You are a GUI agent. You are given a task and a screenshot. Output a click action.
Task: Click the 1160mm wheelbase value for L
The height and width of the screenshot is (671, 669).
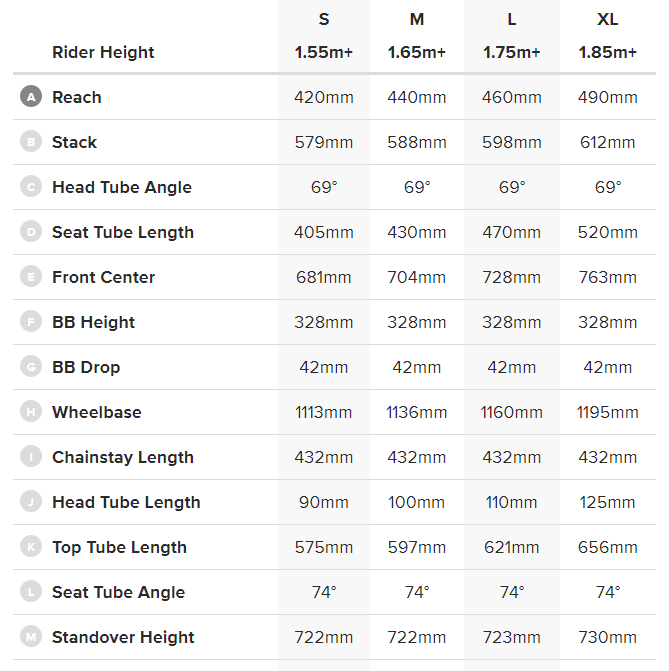(x=512, y=412)
